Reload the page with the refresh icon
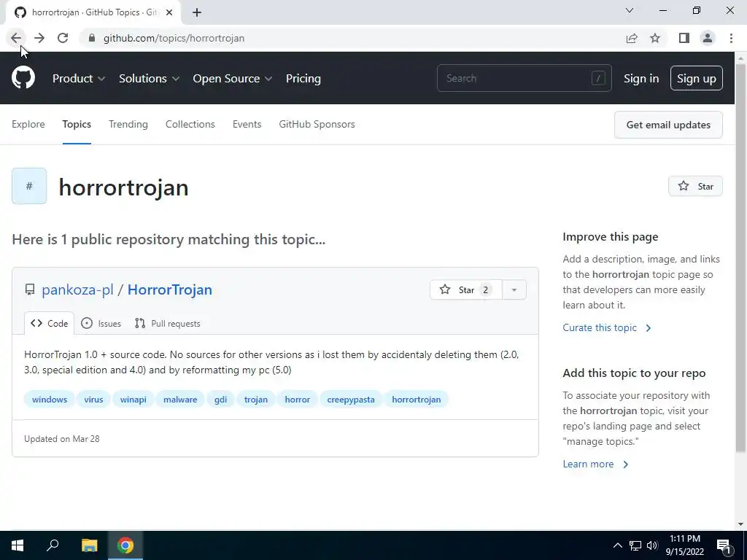Viewport: 747px width, 560px height. 63,38
